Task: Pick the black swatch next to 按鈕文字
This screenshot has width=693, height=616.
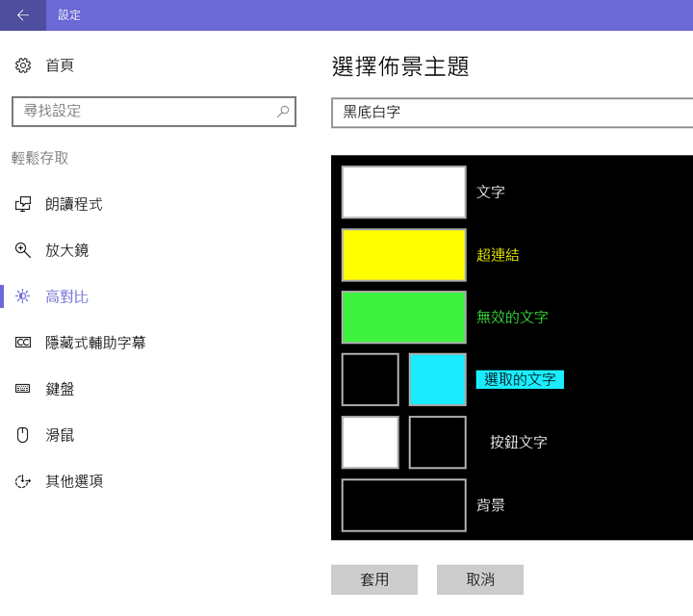Action: [438, 443]
